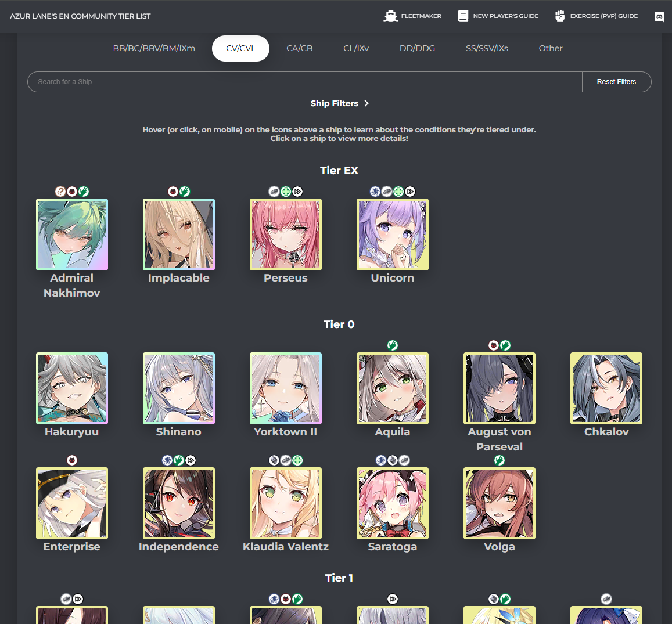Screen dimensions: 672x624
Task: Click the green hand icon above Aquila
Action: pos(393,345)
